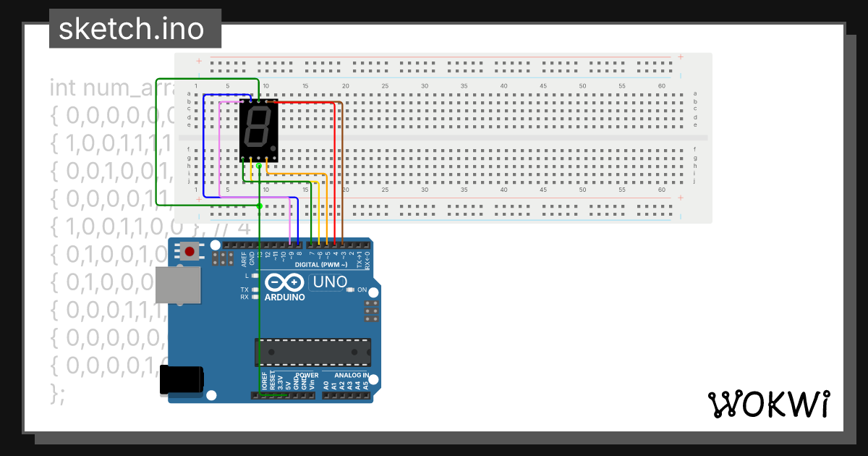The width and height of the screenshot is (868, 456).
Task: Open the sketch.ino file tab
Action: 135,28
